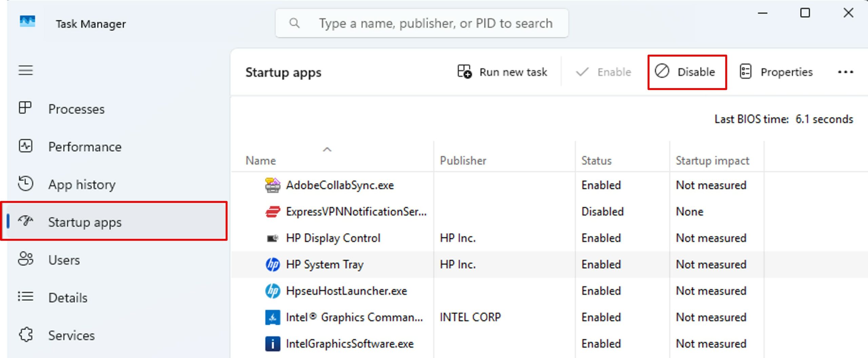Click the ExpressVPN red logo icon

pyautogui.click(x=273, y=212)
